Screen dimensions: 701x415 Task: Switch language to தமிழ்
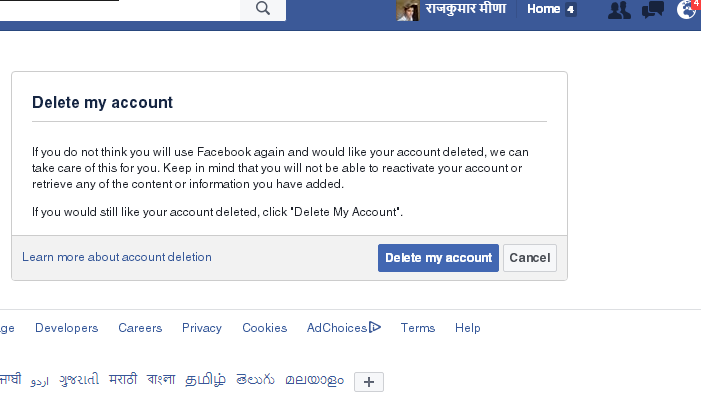click(205, 380)
